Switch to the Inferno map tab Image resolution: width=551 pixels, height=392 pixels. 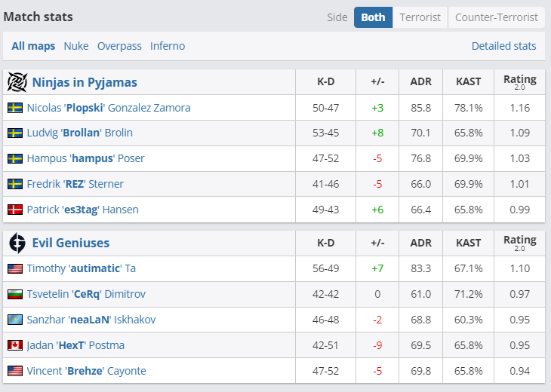(x=168, y=46)
